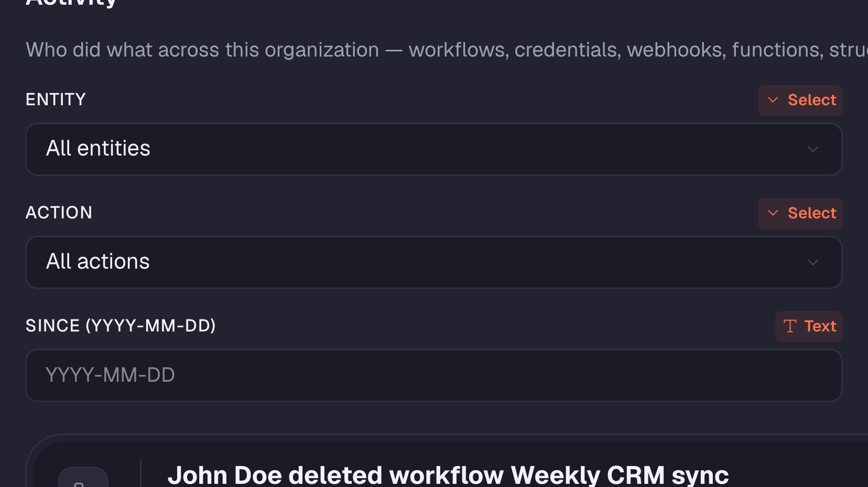This screenshot has width=868, height=487.
Task: Focus the YYYY-MM-DD date input field
Action: click(434, 375)
